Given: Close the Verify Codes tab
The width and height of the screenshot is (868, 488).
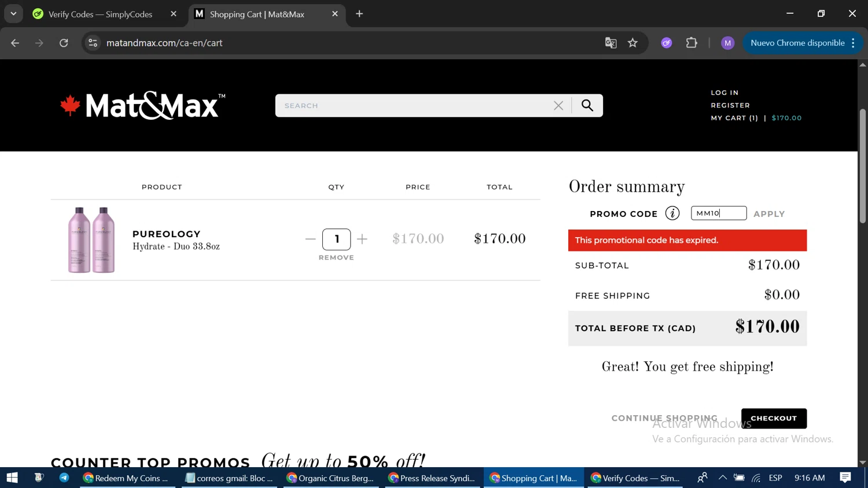Looking at the screenshot, I should [174, 14].
